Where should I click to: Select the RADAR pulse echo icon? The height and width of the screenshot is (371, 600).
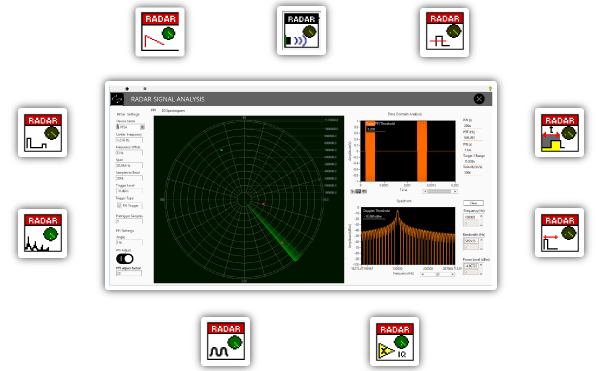click(42, 132)
